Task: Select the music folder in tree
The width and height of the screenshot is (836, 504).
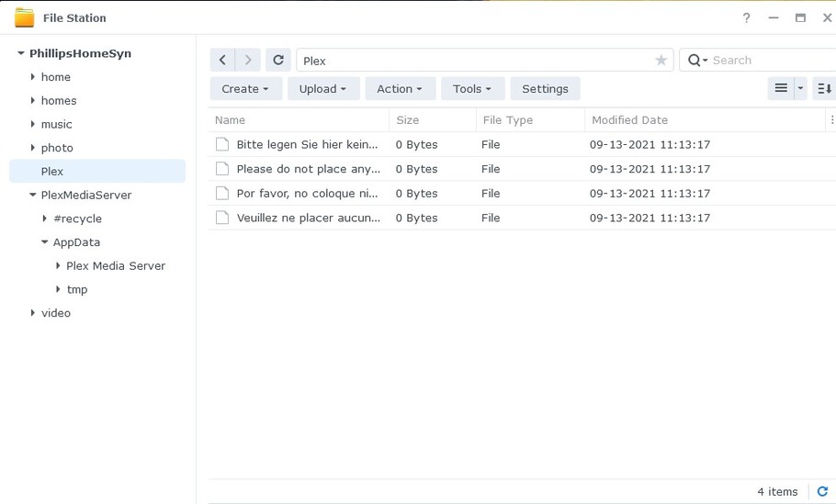Action: click(x=57, y=124)
